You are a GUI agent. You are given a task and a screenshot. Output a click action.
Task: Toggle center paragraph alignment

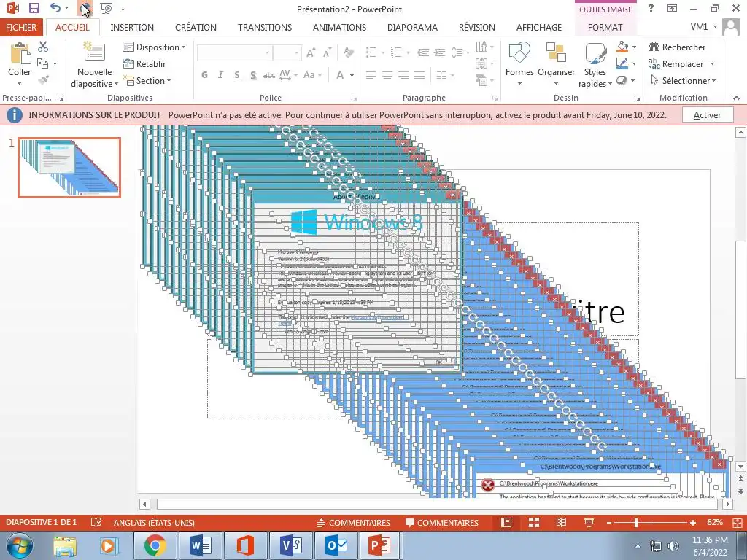(387, 75)
